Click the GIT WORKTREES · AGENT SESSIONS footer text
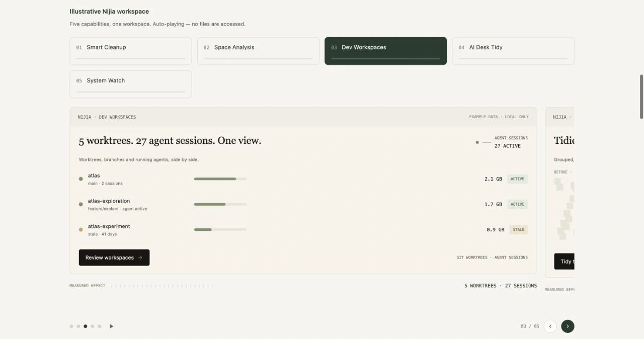This screenshot has height=339, width=644. (492, 258)
